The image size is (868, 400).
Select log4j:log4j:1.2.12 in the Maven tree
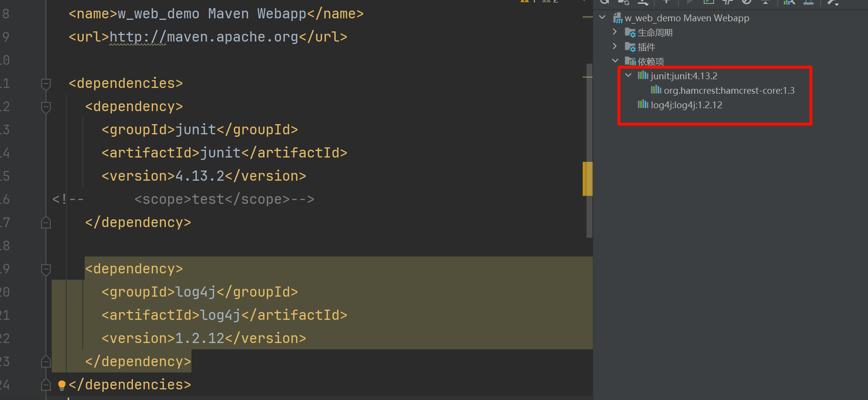point(686,105)
